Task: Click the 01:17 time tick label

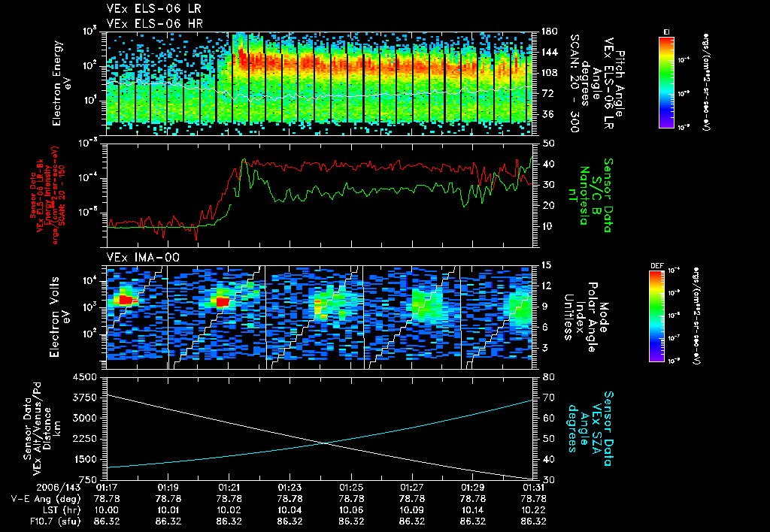Action: [x=107, y=488]
